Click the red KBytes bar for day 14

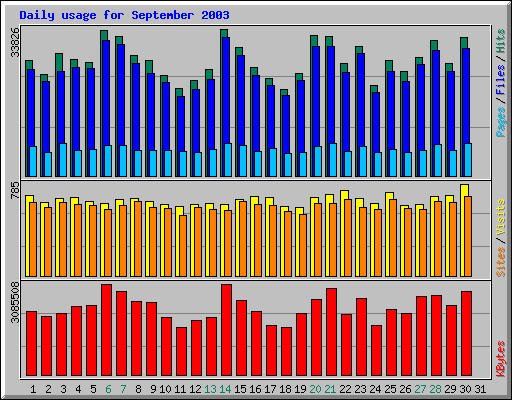coord(226,330)
